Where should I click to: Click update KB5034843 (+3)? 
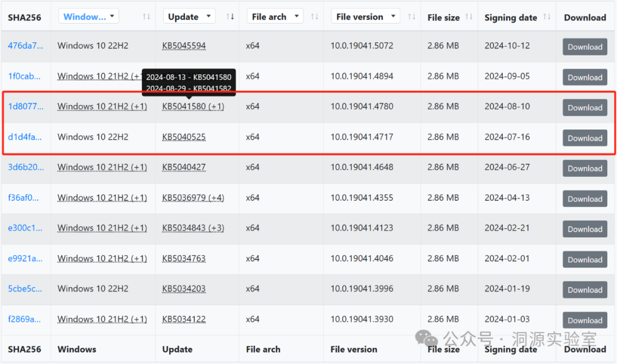coord(193,228)
